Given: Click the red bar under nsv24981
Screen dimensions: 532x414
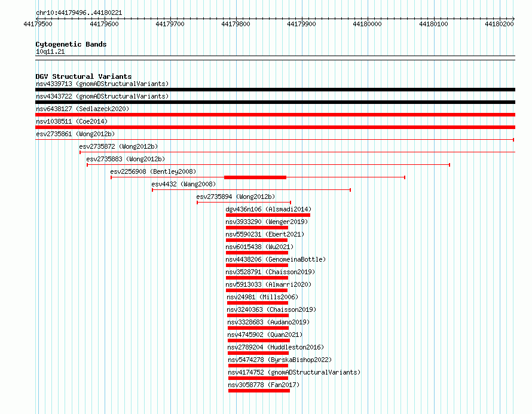Looking at the screenshot, I should click(x=258, y=303).
